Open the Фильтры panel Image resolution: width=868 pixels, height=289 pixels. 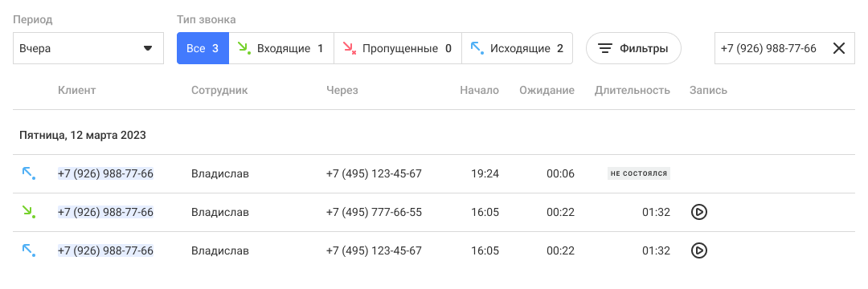point(633,49)
